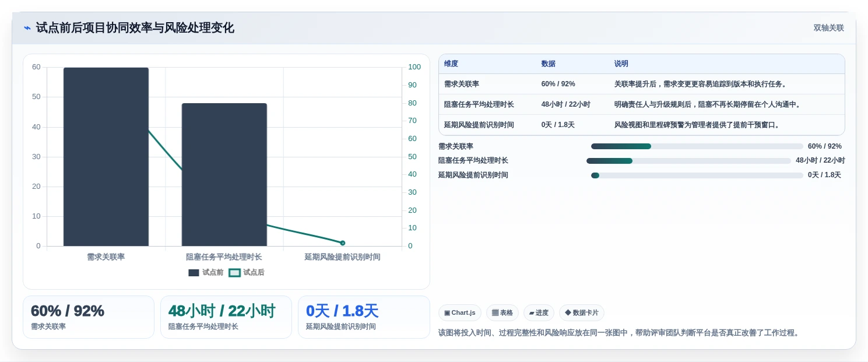The width and height of the screenshot is (868, 362).
Task: Open the 48小时 / 22小时 data card
Action: click(226, 317)
